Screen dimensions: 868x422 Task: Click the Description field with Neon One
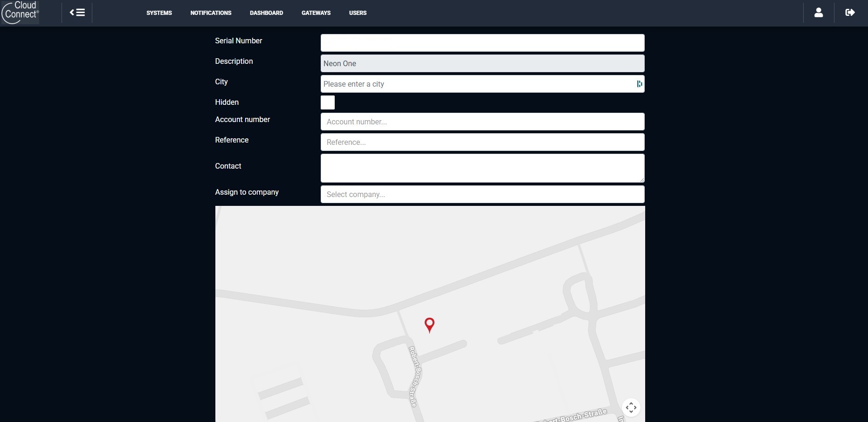(x=482, y=63)
